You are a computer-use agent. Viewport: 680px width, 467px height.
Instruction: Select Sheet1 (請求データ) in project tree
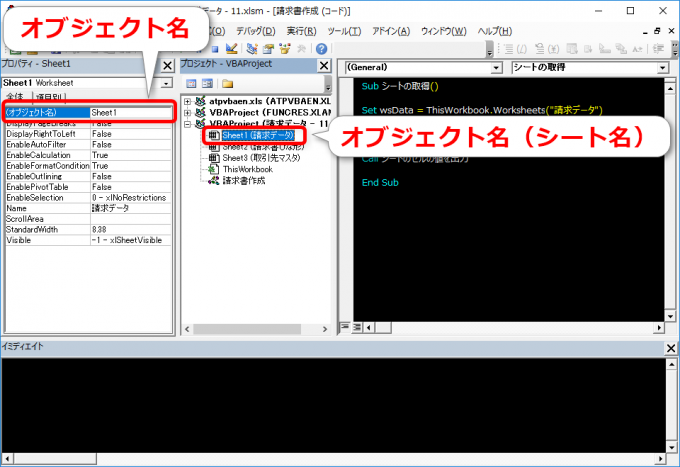coord(258,135)
